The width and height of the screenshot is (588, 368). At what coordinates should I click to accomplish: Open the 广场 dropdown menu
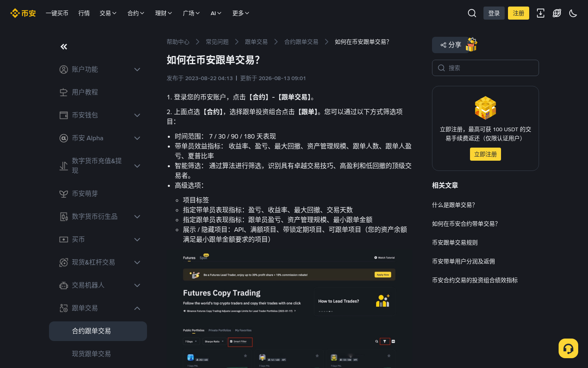click(192, 13)
